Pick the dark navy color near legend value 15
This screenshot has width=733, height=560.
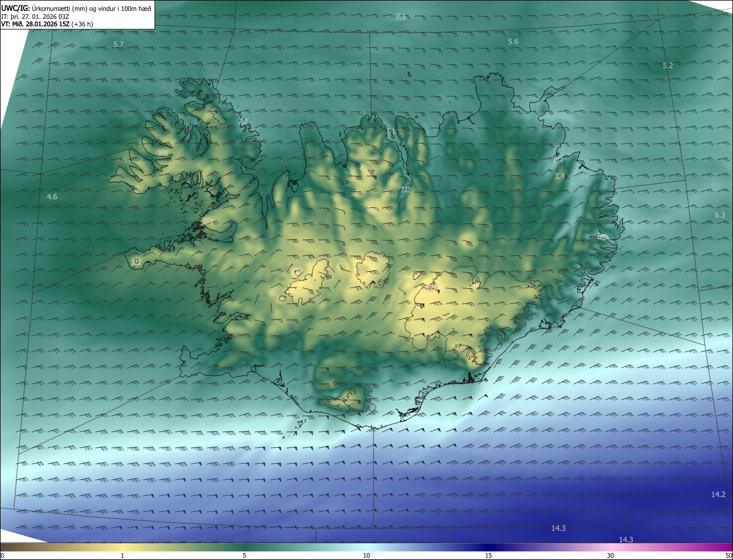tap(488, 547)
